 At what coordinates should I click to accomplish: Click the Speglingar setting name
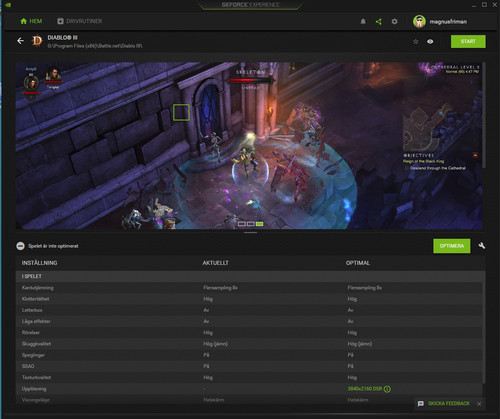(x=33, y=355)
